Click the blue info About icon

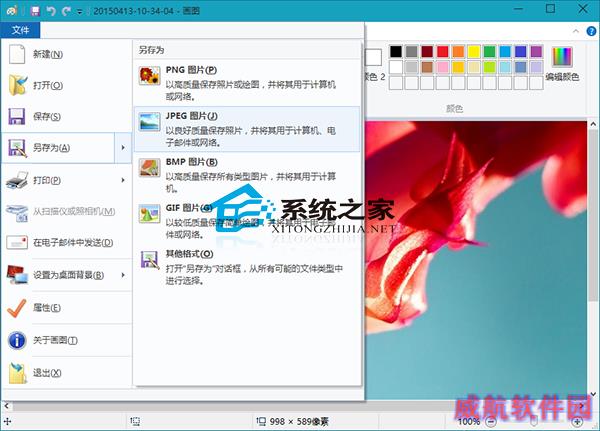(x=17, y=340)
